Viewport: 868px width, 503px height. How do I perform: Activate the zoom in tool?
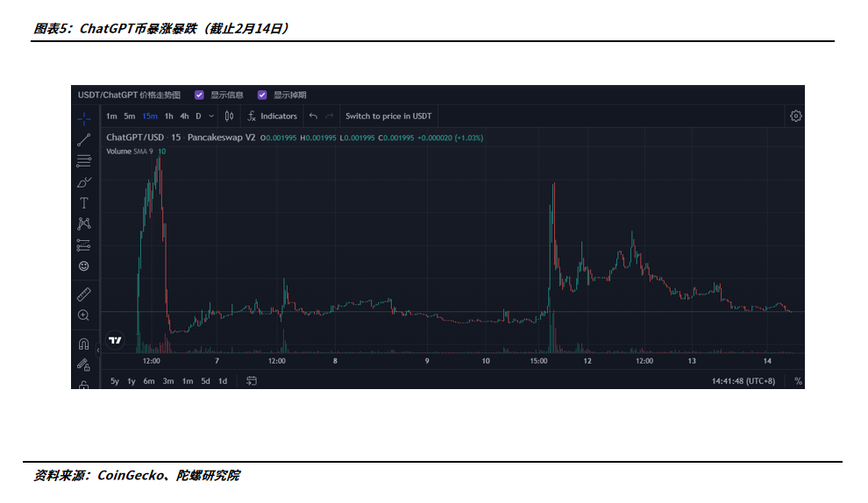click(84, 315)
